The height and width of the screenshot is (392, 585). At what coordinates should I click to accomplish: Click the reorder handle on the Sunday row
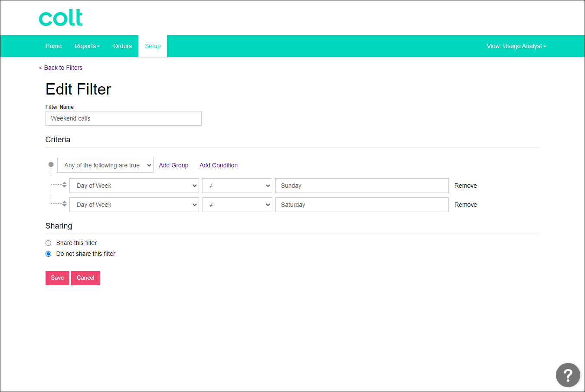click(x=64, y=185)
